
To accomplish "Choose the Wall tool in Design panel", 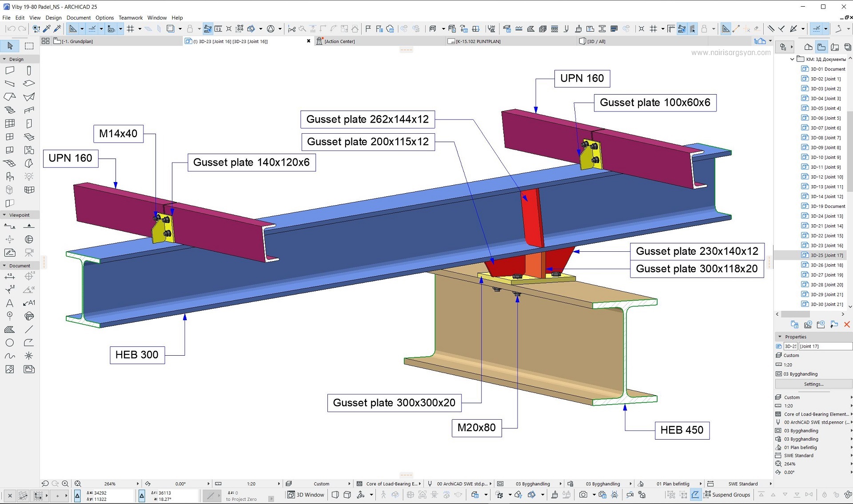I will [x=10, y=70].
